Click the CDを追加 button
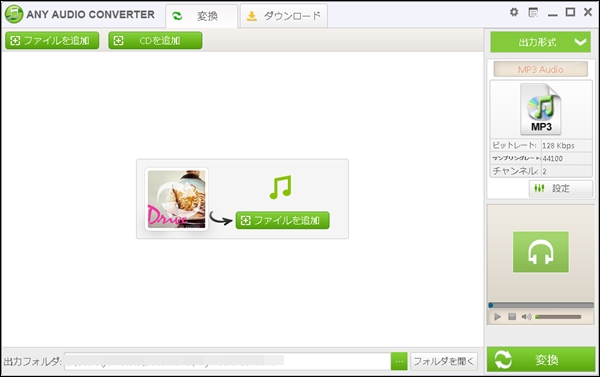The height and width of the screenshot is (377, 600). click(x=155, y=41)
